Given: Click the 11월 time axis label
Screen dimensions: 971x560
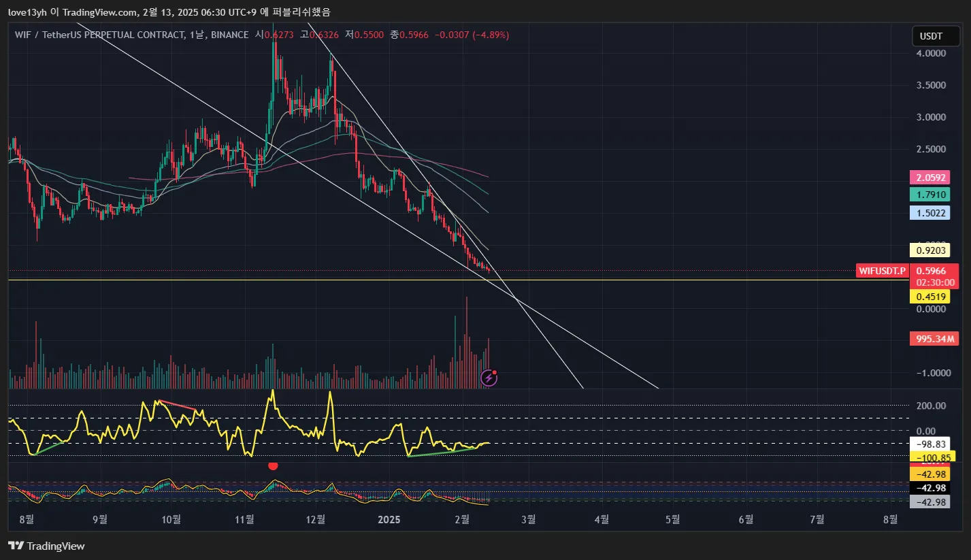Looking at the screenshot, I should click(x=244, y=520).
